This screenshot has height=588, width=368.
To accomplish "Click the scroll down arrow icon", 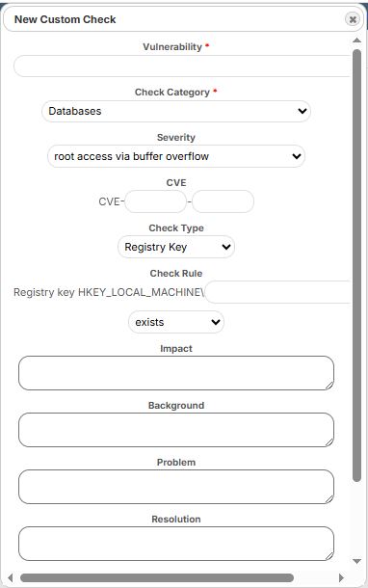I will 356,561.
